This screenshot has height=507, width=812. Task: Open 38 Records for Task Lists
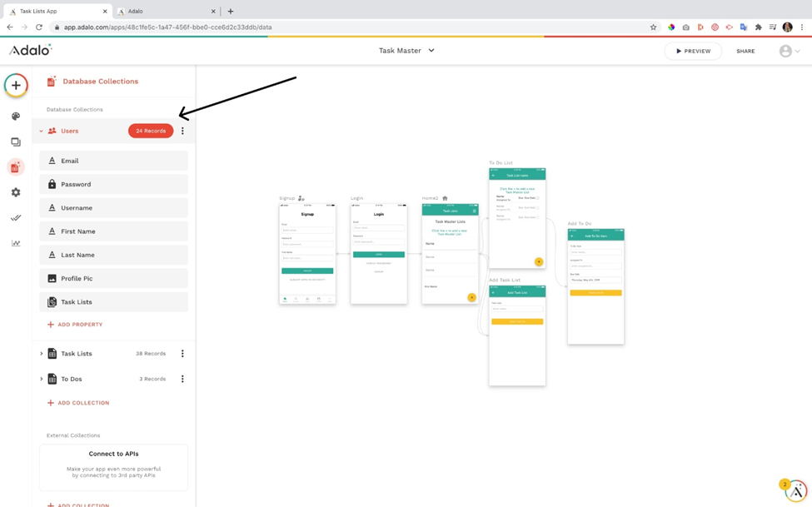(x=151, y=354)
